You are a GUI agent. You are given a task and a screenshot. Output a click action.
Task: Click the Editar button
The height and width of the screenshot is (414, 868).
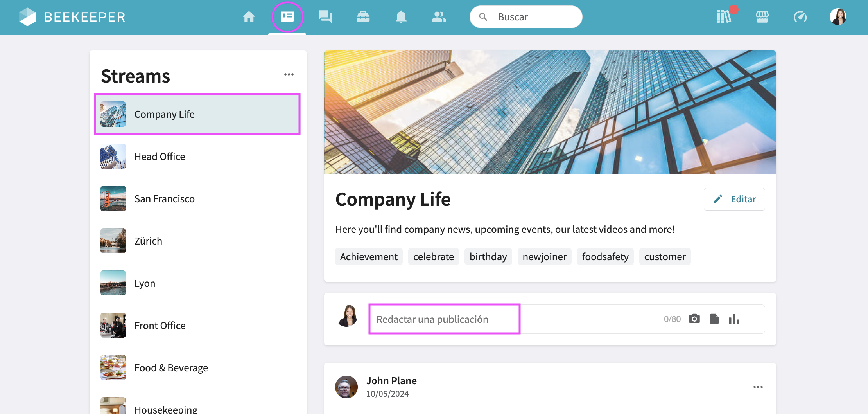(734, 199)
